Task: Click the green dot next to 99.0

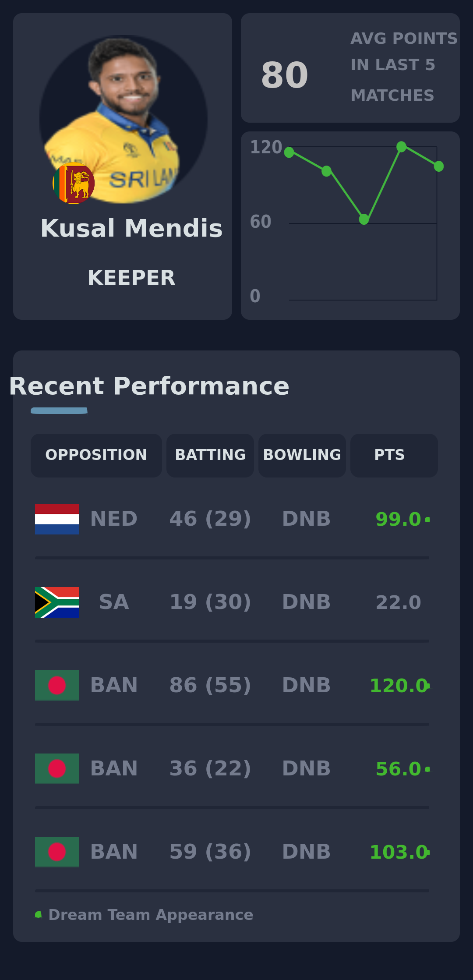Action: pos(427,520)
